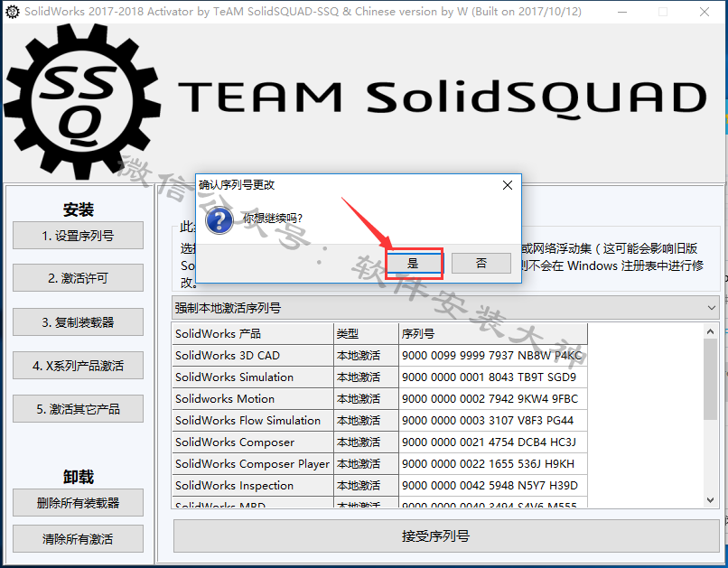Image resolution: width=728 pixels, height=568 pixels.
Task: Select the Solidworks Motion product cell
Action: [253, 398]
